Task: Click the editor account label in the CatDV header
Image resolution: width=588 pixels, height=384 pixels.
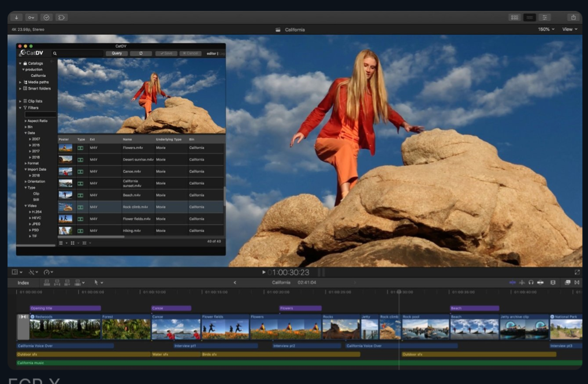Action: 213,53
